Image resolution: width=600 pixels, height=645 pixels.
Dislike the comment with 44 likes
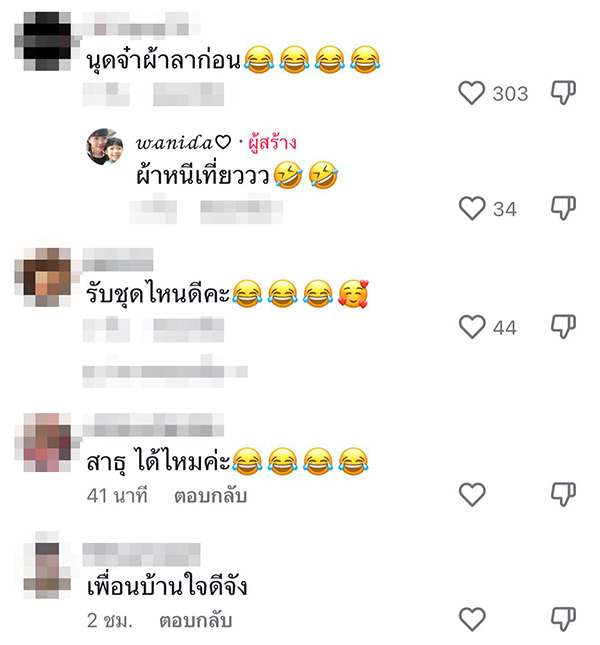pos(563,327)
